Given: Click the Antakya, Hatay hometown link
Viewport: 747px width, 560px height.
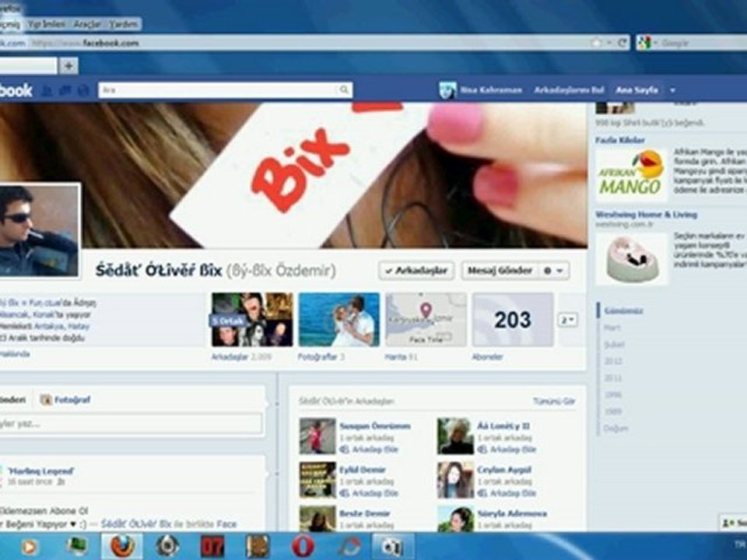Looking at the screenshot, I should [x=62, y=326].
